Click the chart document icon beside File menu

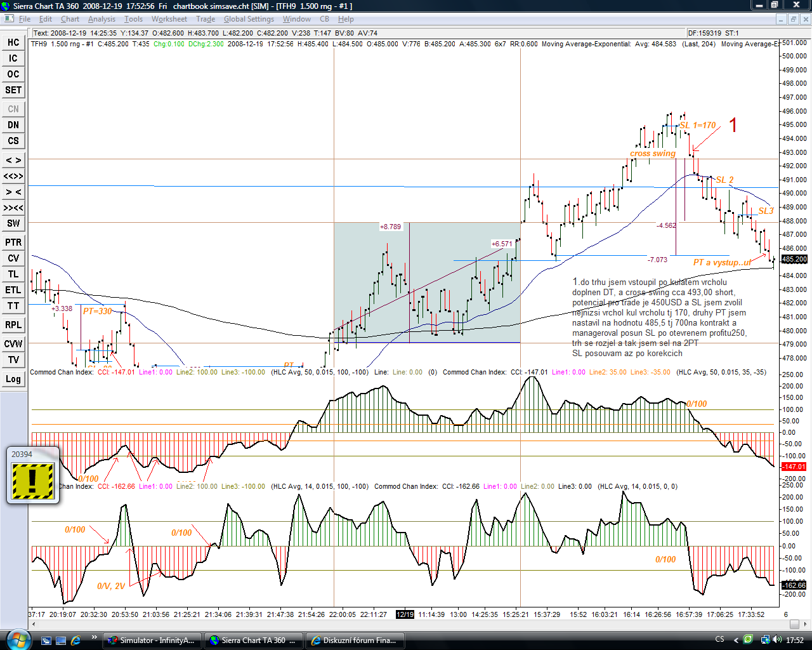click(x=8, y=19)
